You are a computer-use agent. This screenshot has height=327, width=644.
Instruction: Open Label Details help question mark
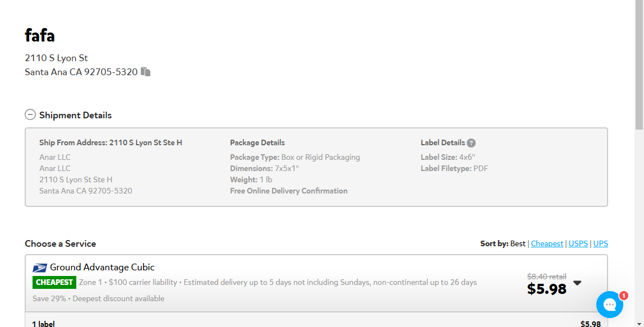pos(471,143)
